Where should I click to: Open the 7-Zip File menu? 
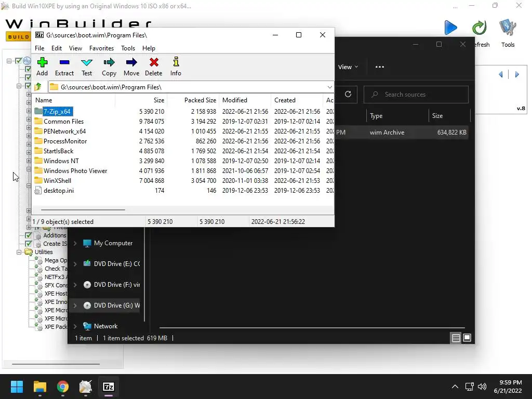39,48
